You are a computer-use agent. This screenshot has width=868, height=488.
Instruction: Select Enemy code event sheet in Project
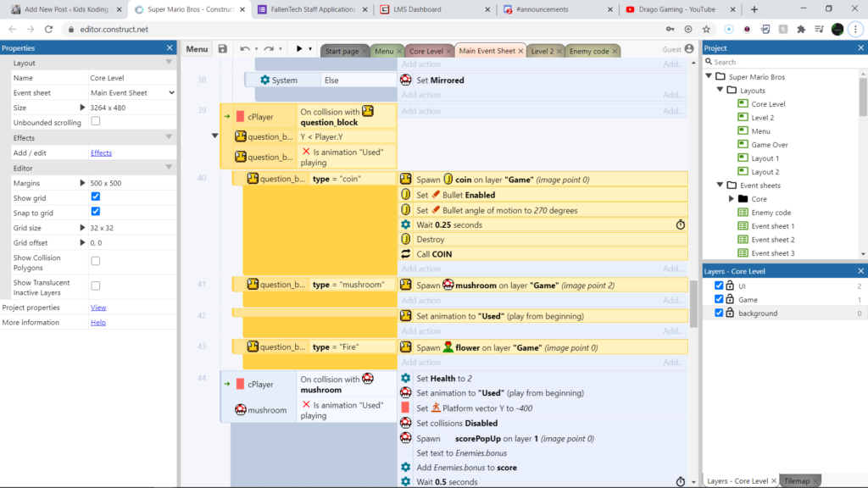pyautogui.click(x=771, y=213)
